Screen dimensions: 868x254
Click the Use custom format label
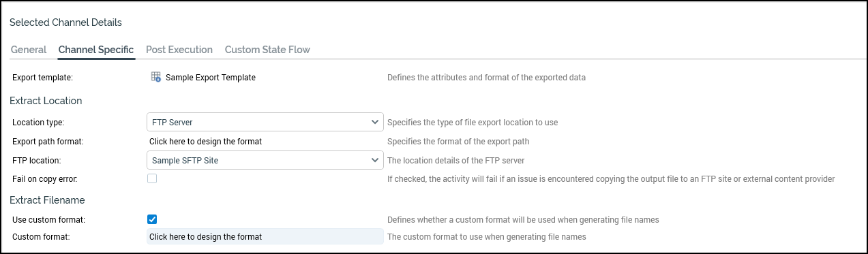point(48,220)
